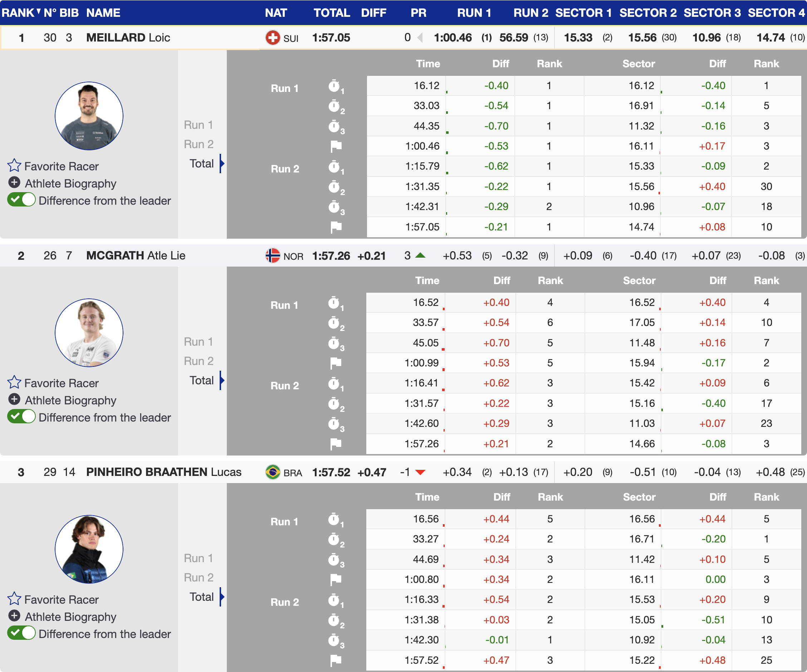This screenshot has height=672, width=807.
Task: Click the TOTAL column header
Action: coord(331,13)
